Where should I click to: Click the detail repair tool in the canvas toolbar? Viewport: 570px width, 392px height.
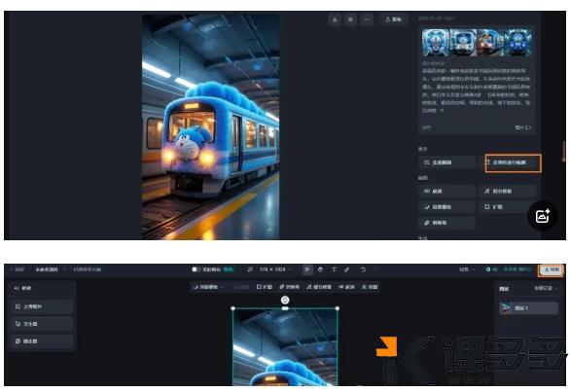tap(319, 287)
